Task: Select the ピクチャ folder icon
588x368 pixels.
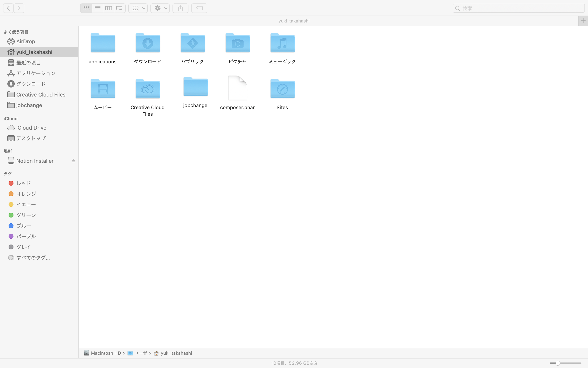Action: pos(238,43)
